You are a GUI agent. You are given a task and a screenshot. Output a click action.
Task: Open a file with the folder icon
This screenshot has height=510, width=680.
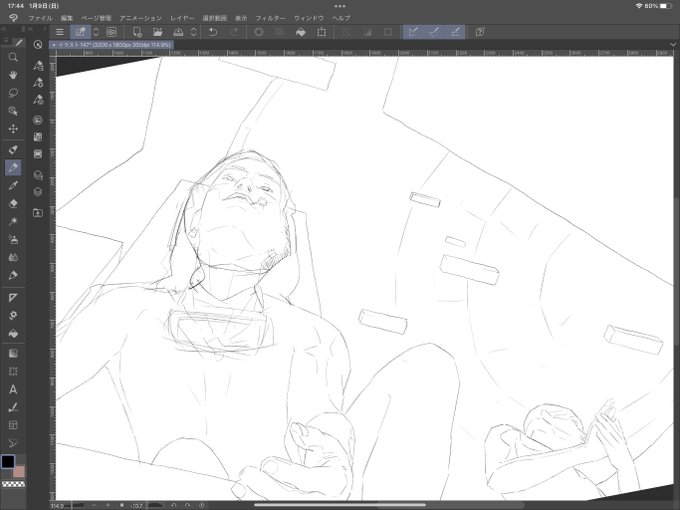[157, 32]
